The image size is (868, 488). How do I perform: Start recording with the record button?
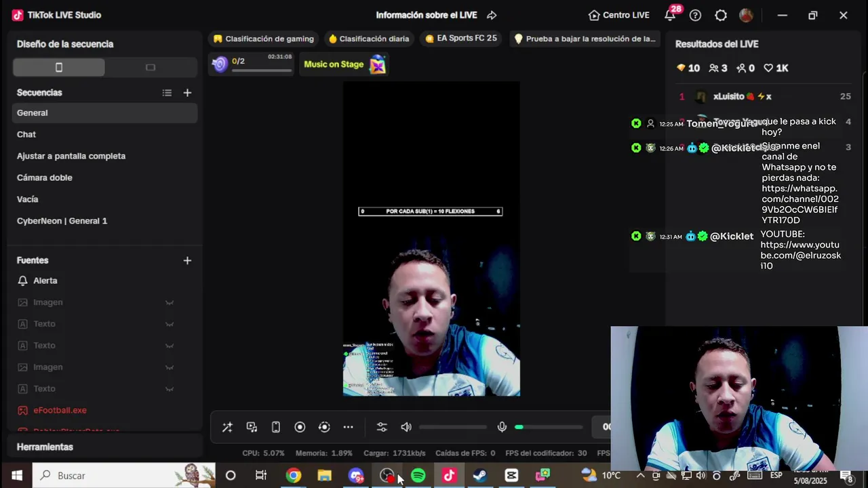[x=300, y=427]
